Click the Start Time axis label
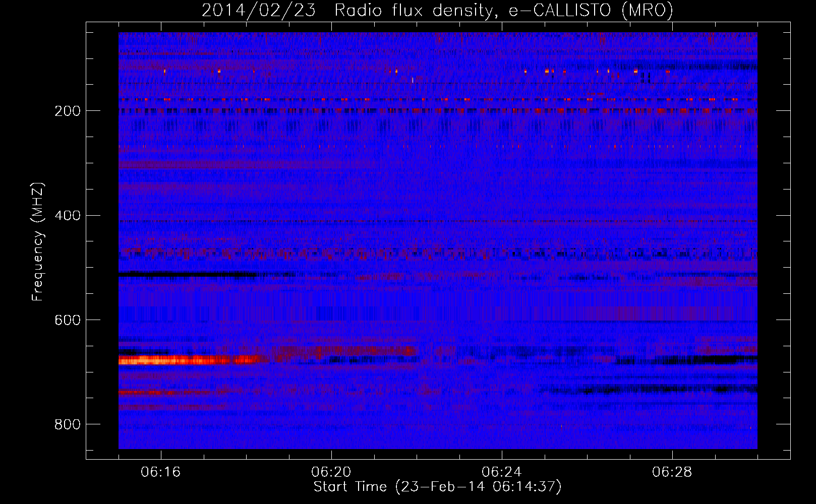The height and width of the screenshot is (504, 816). (x=437, y=487)
